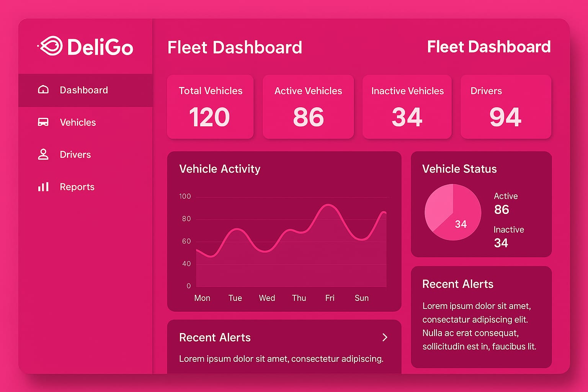The width and height of the screenshot is (588, 392).
Task: Select Mon on the activity chart axis
Action: (x=202, y=298)
